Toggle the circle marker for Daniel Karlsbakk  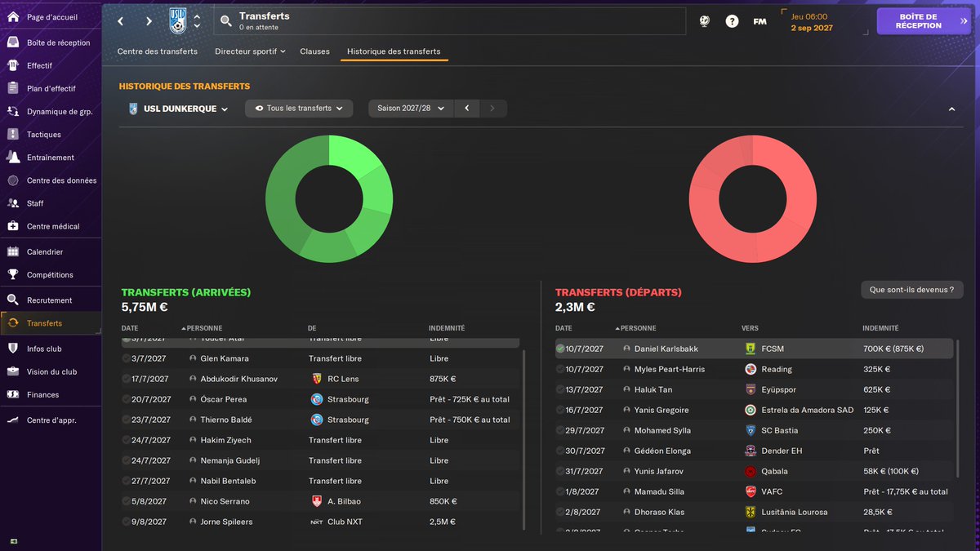[560, 349]
